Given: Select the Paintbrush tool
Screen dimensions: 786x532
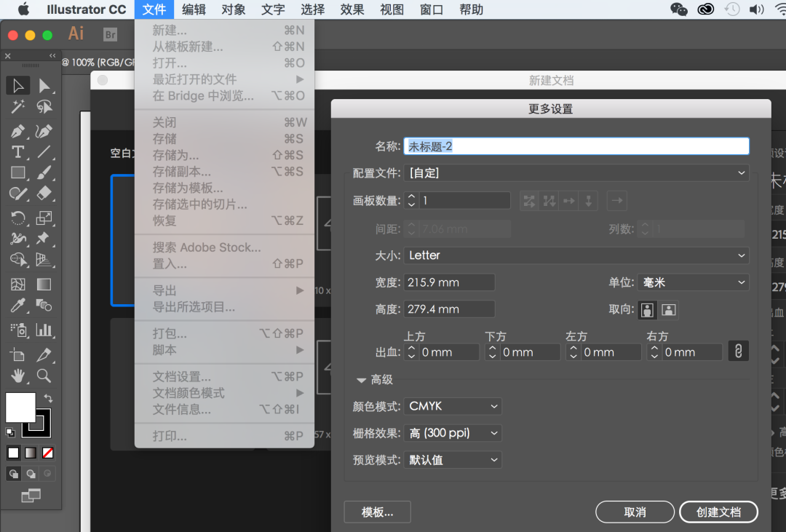Looking at the screenshot, I should tap(44, 172).
